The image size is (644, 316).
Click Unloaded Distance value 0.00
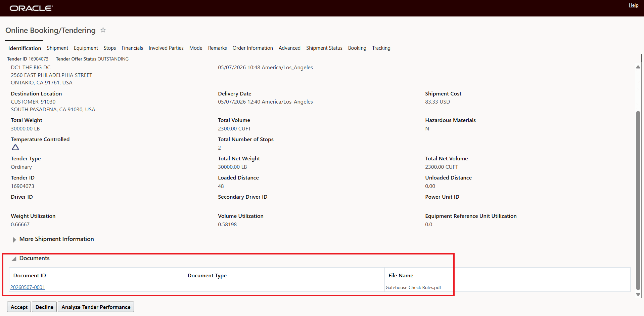[x=430, y=186]
